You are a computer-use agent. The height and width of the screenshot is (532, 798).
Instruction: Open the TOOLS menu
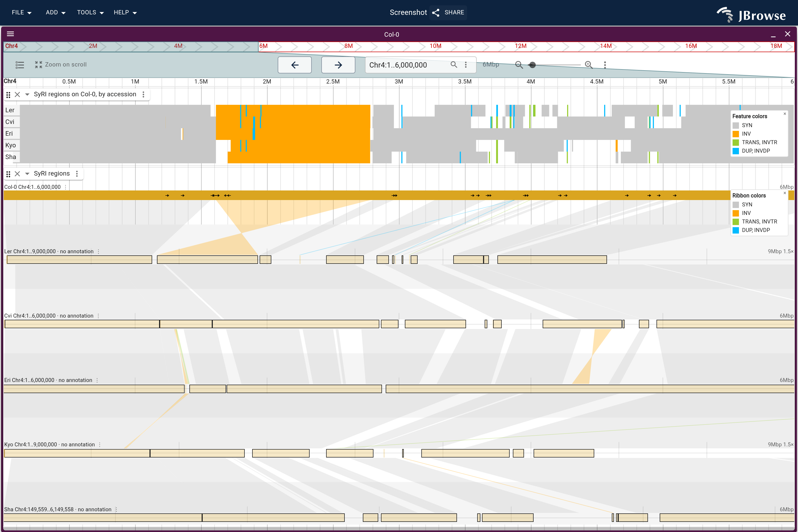point(90,13)
